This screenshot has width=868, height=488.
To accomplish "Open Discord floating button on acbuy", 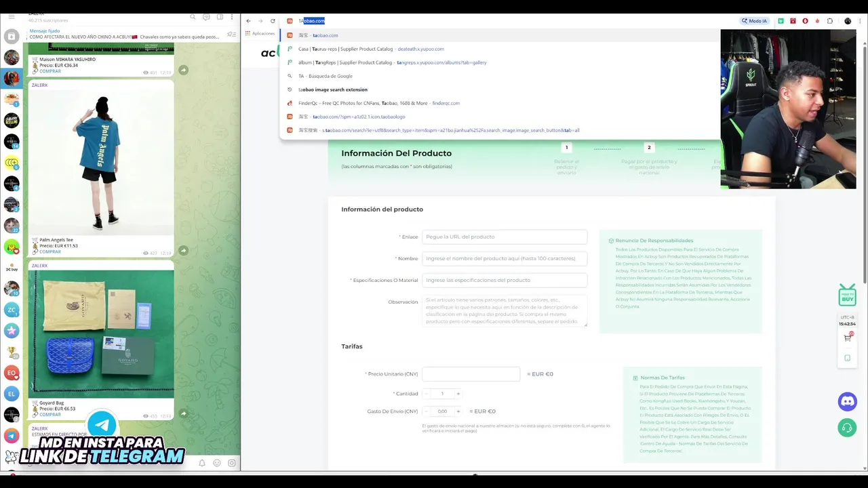I will click(x=847, y=402).
